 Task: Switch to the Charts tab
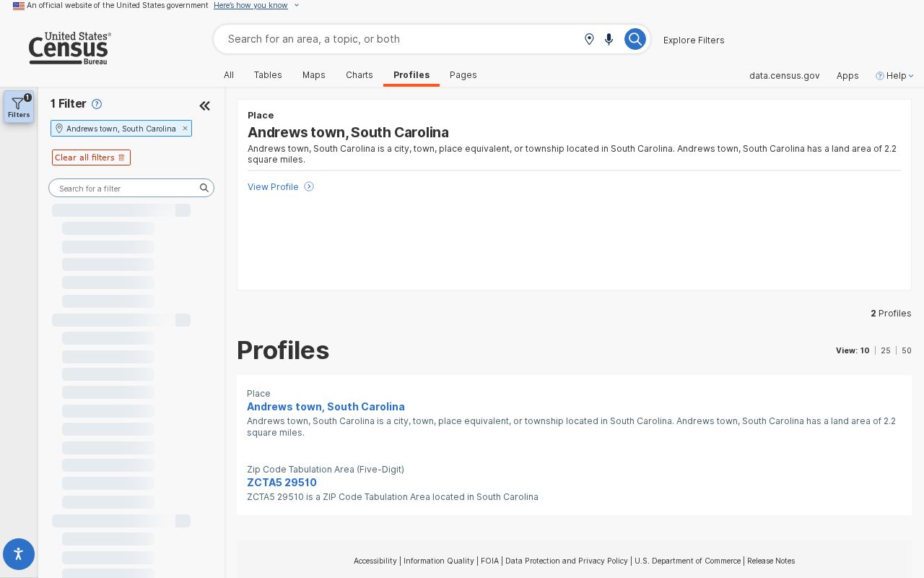tap(359, 75)
